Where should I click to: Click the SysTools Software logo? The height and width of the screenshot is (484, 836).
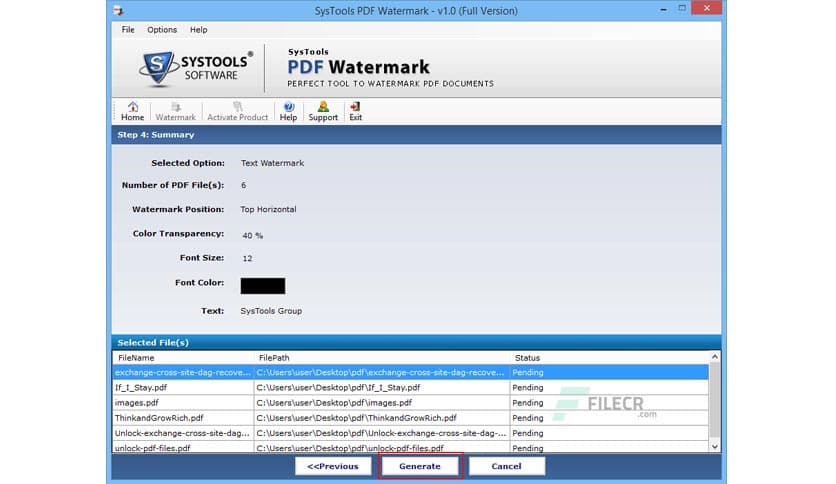tap(196, 68)
